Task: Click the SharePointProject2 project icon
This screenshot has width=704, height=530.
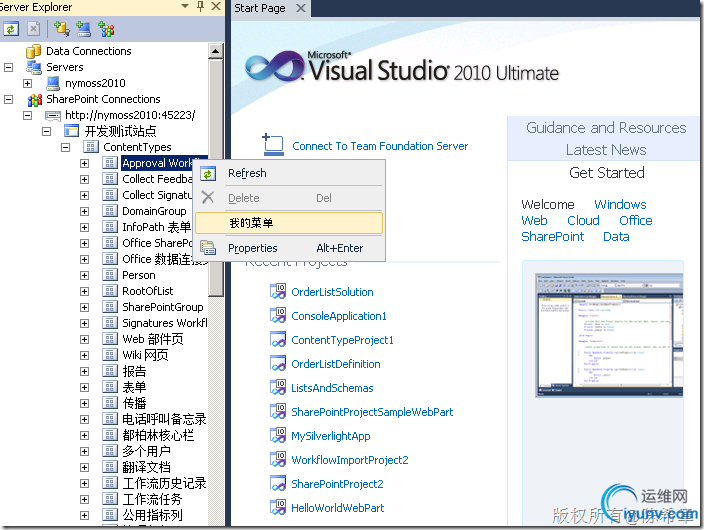Action: point(278,484)
